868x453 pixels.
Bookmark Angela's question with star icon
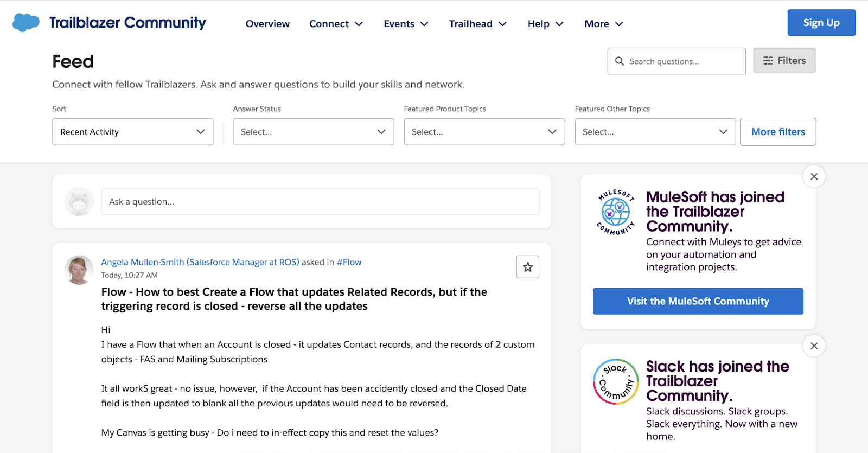(527, 267)
